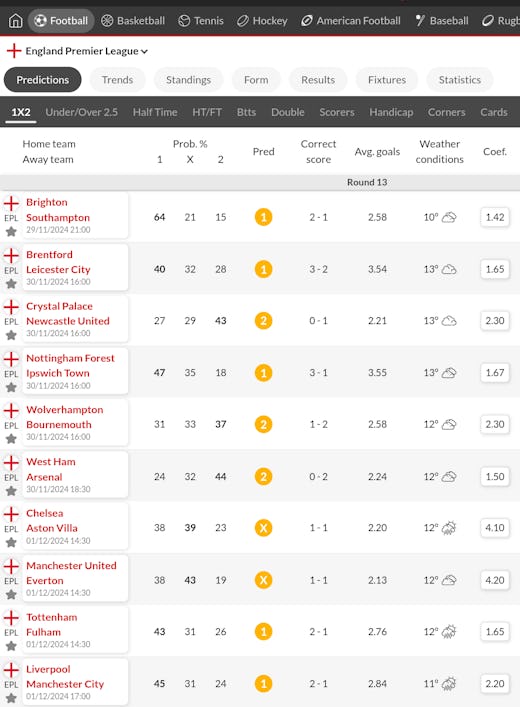Screen dimensions: 520x707
Task: Select the Hockey sport icon
Action: [243, 21]
